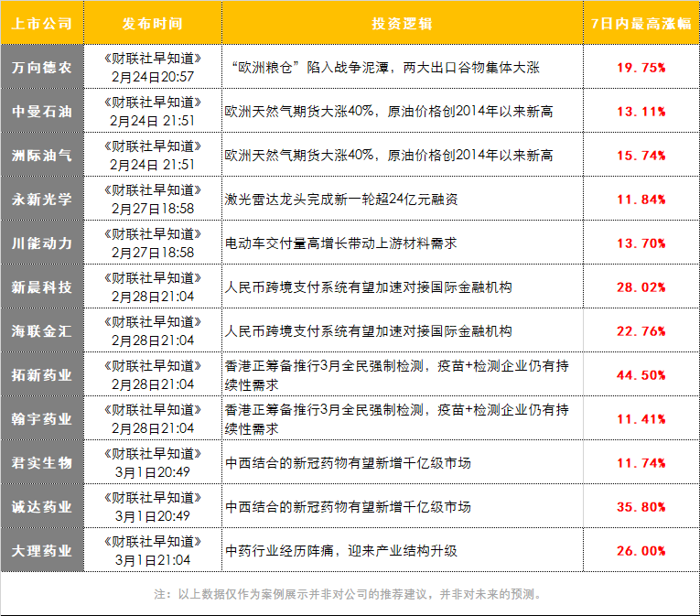Image resolution: width=700 pixels, height=616 pixels.
Task: Click publish time in 诚达药业 row
Action: 153,507
